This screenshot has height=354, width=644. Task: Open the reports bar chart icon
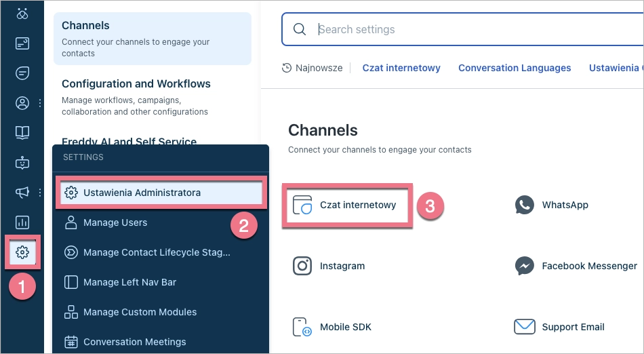tap(22, 222)
